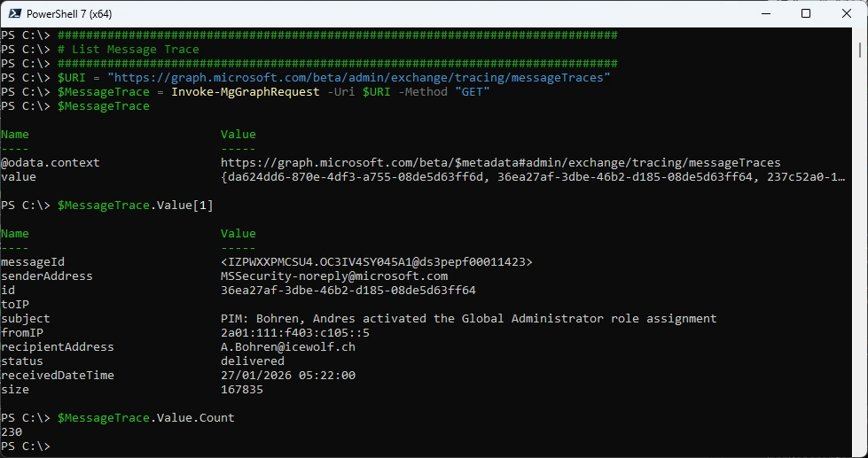Minimize the PowerShell 7 window
The width and height of the screenshot is (868, 458).
click(765, 13)
